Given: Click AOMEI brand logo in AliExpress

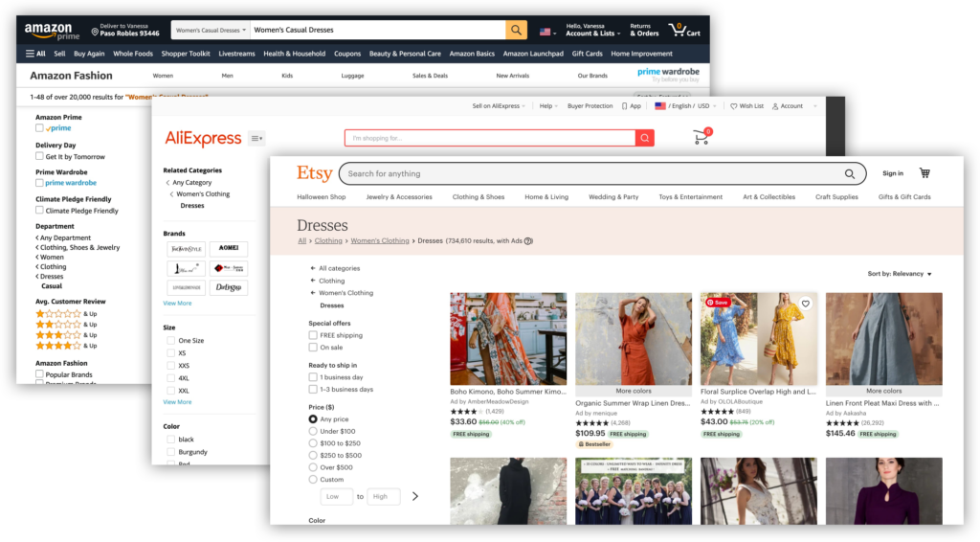Looking at the screenshot, I should (228, 249).
